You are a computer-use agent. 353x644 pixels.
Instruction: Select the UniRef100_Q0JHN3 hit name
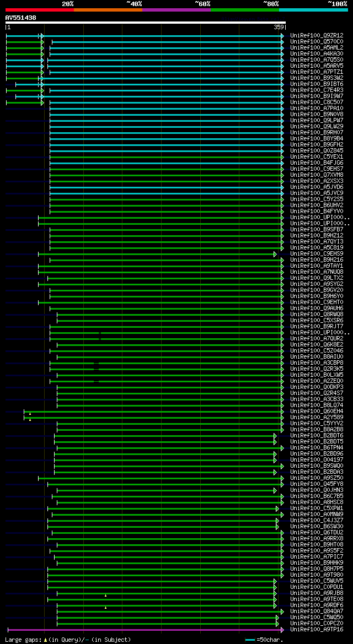tap(317, 490)
